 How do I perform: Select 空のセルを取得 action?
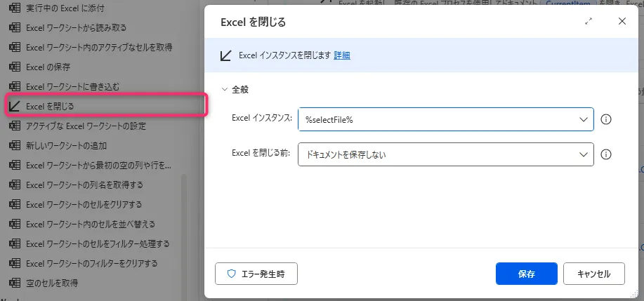51,283
